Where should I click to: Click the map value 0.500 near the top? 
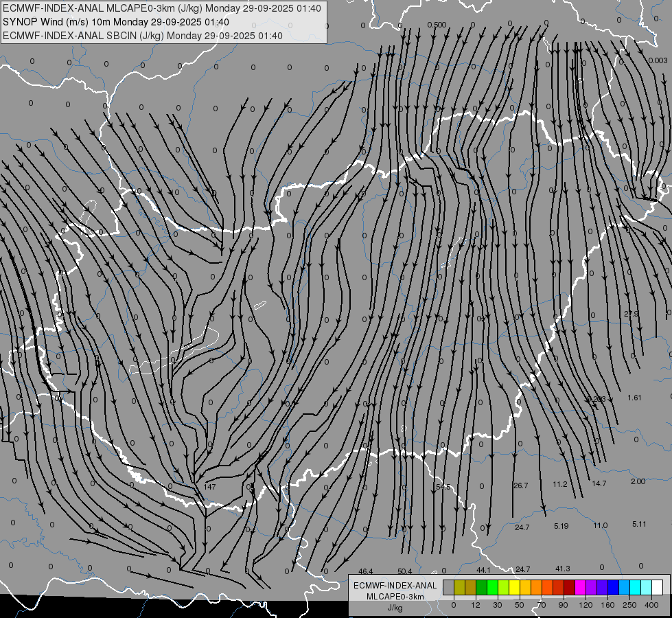coord(435,25)
